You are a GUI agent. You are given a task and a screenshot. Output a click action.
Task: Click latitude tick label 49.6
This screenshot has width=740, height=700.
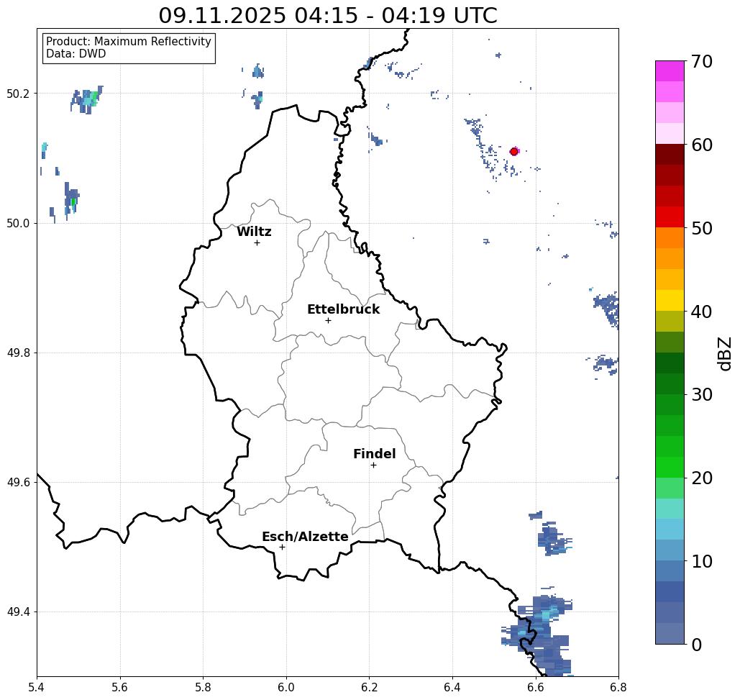tap(17, 483)
